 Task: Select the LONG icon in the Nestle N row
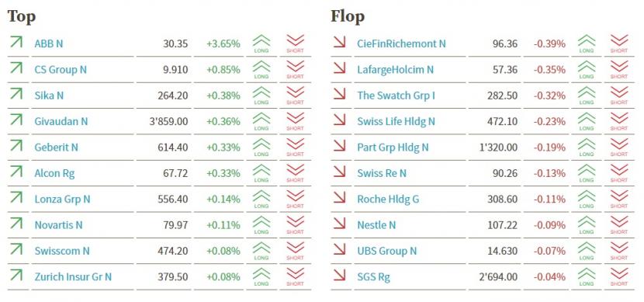click(586, 225)
